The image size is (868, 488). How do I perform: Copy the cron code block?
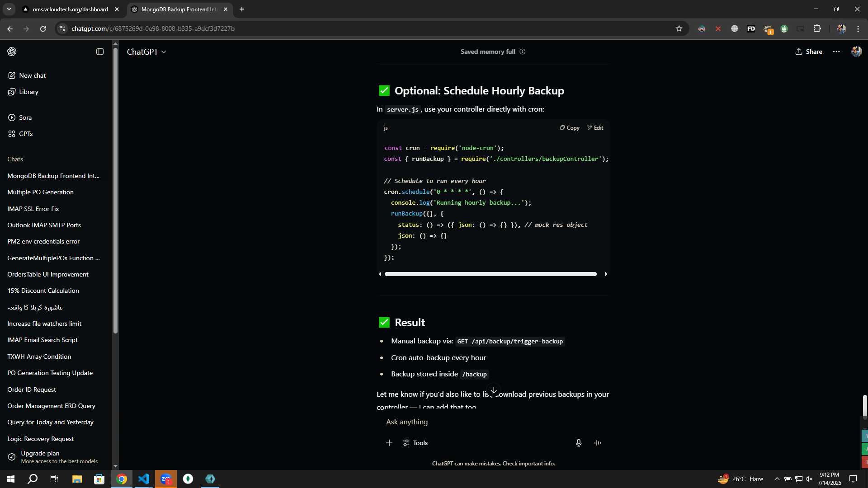click(570, 128)
